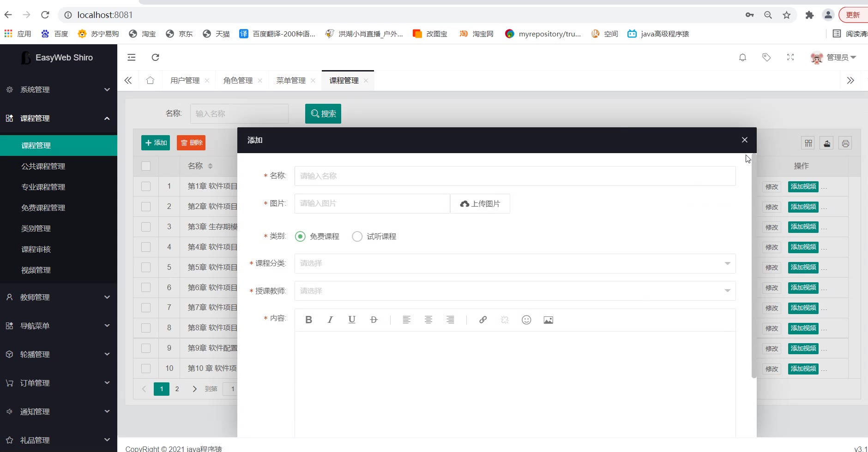Bookmark page with star icon
Viewport: 868px width, 452px height.
[x=787, y=15]
